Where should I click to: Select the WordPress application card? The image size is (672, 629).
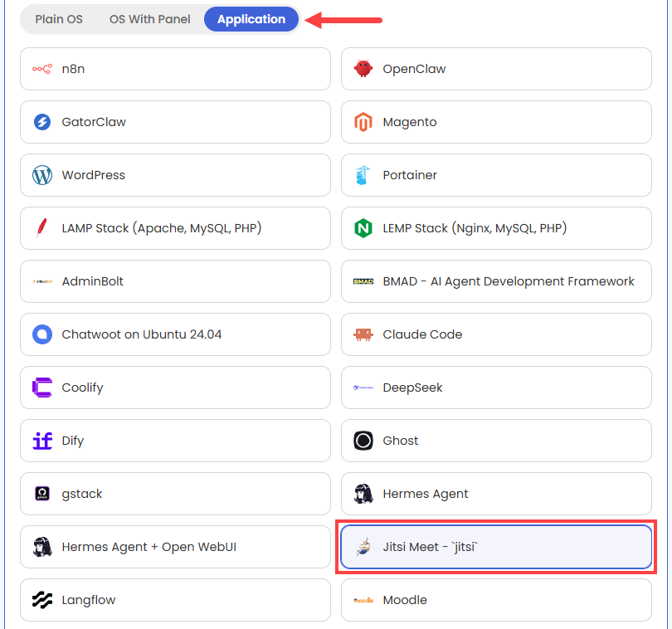click(175, 175)
